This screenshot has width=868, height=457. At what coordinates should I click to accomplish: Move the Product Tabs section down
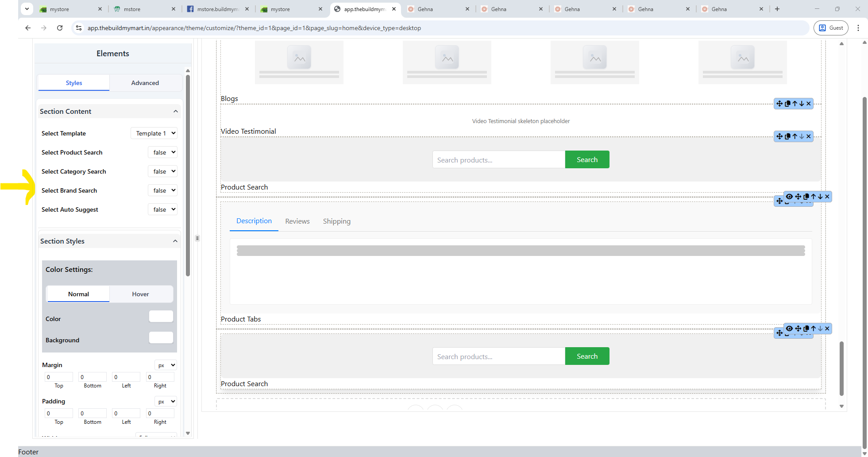[x=820, y=197]
